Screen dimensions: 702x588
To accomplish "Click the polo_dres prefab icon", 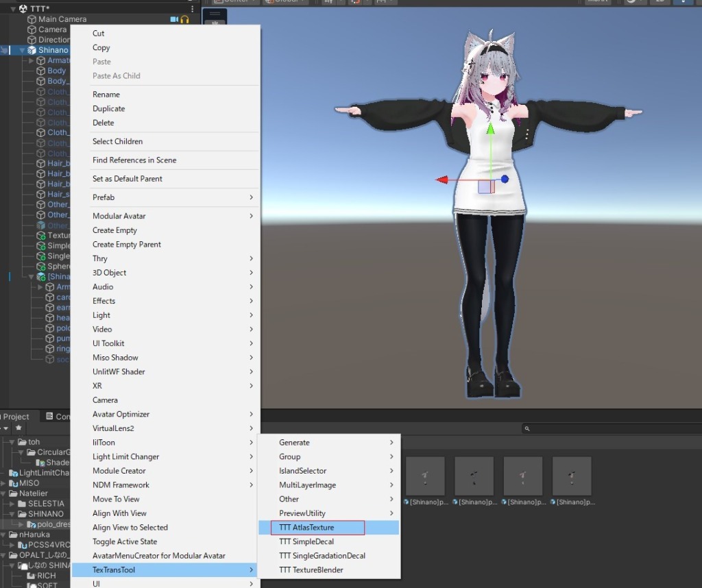I will click(32, 524).
